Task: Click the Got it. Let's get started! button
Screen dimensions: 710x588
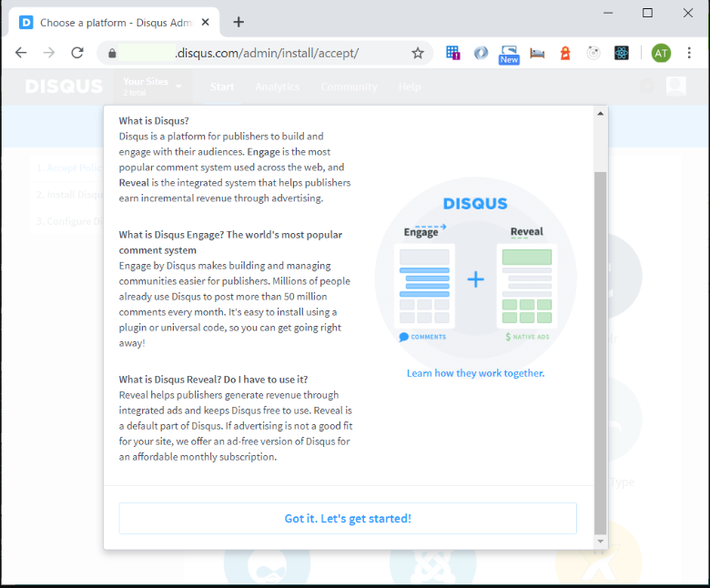Action: pyautogui.click(x=348, y=518)
